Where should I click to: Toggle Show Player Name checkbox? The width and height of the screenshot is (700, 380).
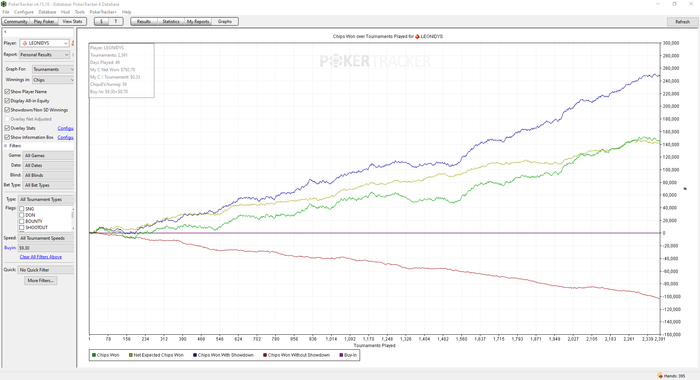point(7,92)
